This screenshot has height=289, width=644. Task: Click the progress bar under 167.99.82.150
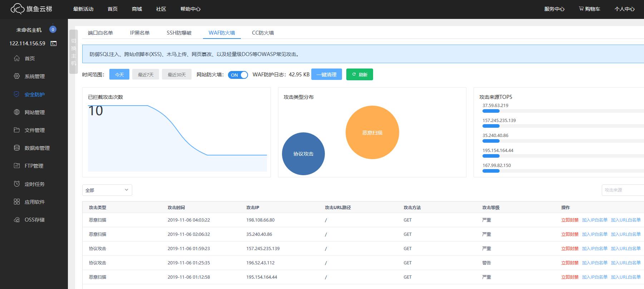(563, 171)
